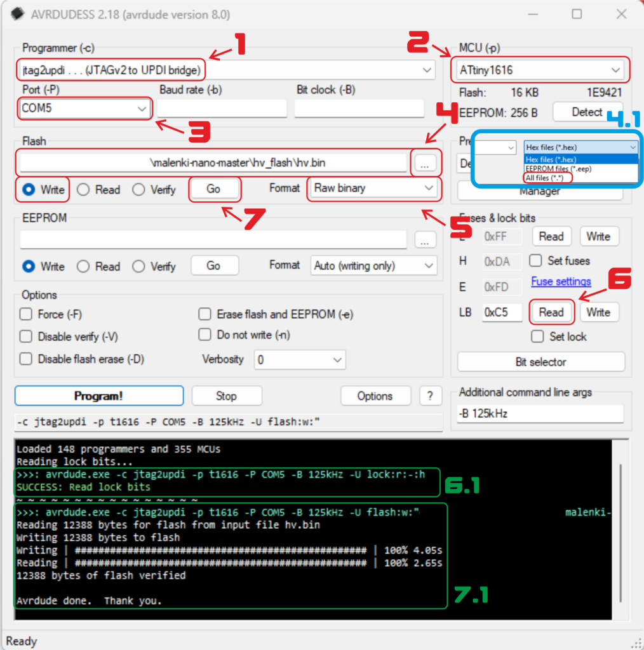The height and width of the screenshot is (650, 644).
Task: Open the Programmer (-c) dropdown
Action: pyautogui.click(x=226, y=70)
